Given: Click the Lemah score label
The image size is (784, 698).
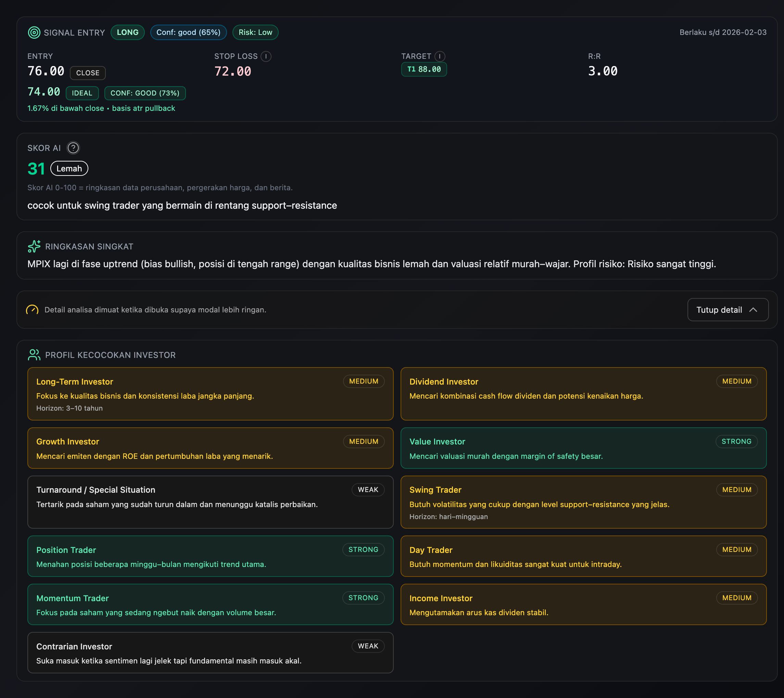Looking at the screenshot, I should coord(69,169).
